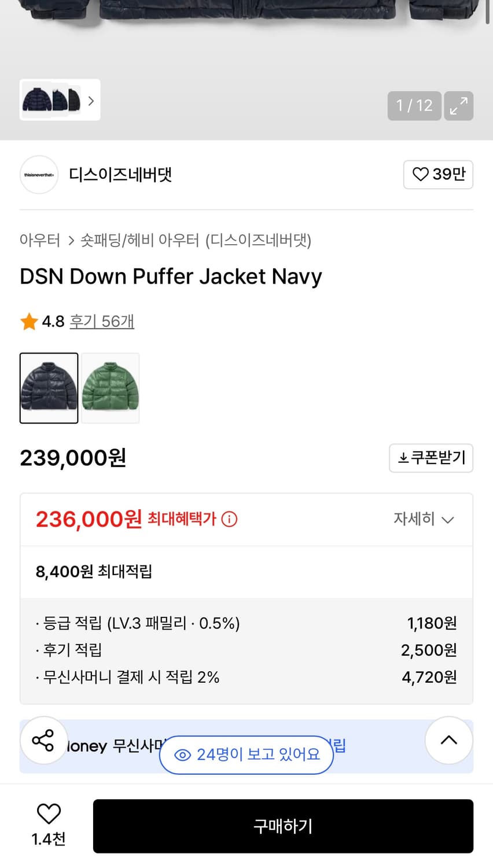Toggle product wishlist heart 1.4천

point(49,814)
